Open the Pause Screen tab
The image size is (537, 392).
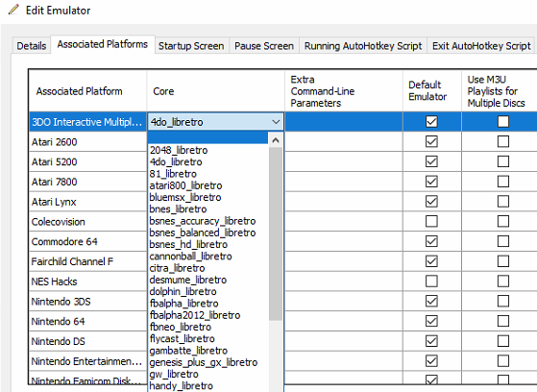point(264,45)
